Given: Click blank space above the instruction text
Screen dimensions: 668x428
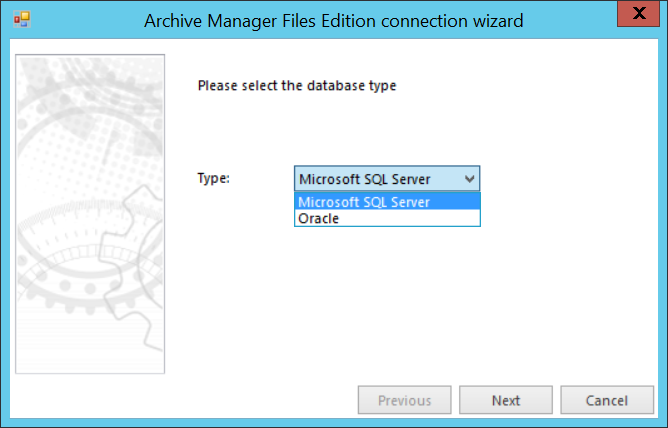Looking at the screenshot, I should click(x=400, y=60).
